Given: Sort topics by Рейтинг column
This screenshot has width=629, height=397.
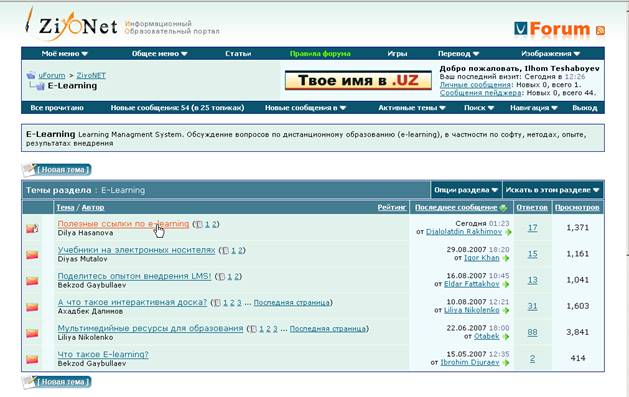Looking at the screenshot, I should point(392,208).
